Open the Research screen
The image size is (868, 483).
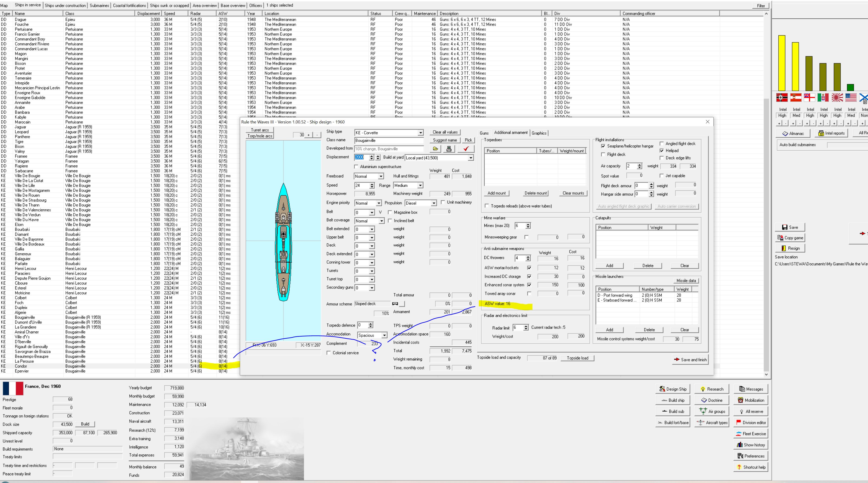pos(711,389)
